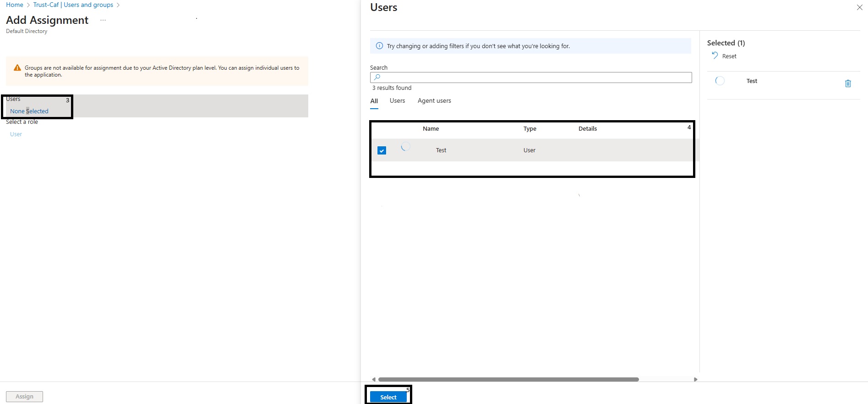Viewport: 868px width, 404px height.
Task: Click the User type cell
Action: point(530,150)
